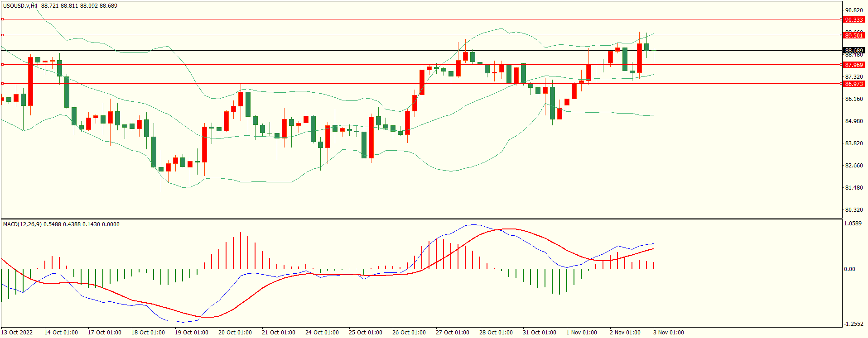This screenshot has width=868, height=338.
Task: Click the 26 Oct 01:00 date label
Action: [409, 333]
